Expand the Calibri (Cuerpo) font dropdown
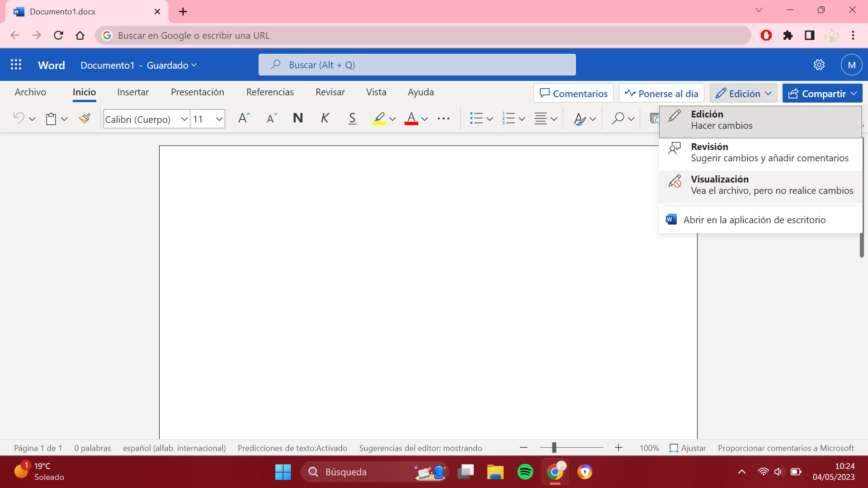Screen dimensions: 868x488 coord(184,119)
